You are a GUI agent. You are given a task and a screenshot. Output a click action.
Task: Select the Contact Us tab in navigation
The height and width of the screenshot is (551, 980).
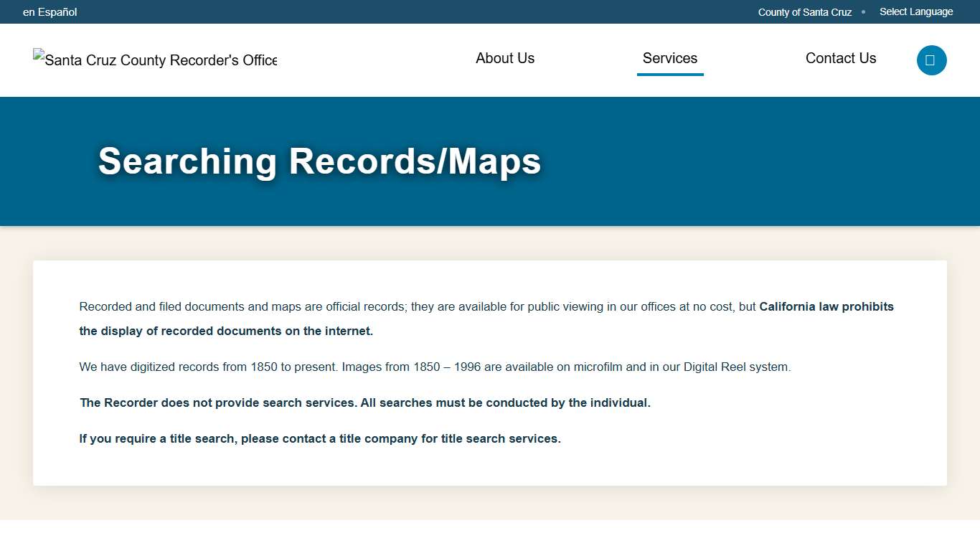click(x=840, y=58)
